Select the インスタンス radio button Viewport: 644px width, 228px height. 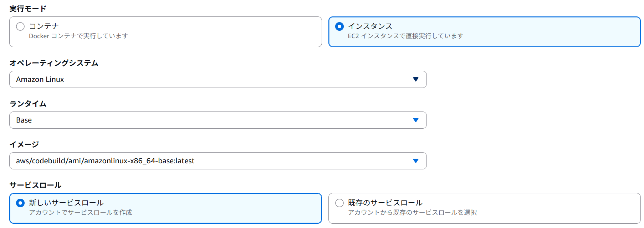pyautogui.click(x=339, y=26)
